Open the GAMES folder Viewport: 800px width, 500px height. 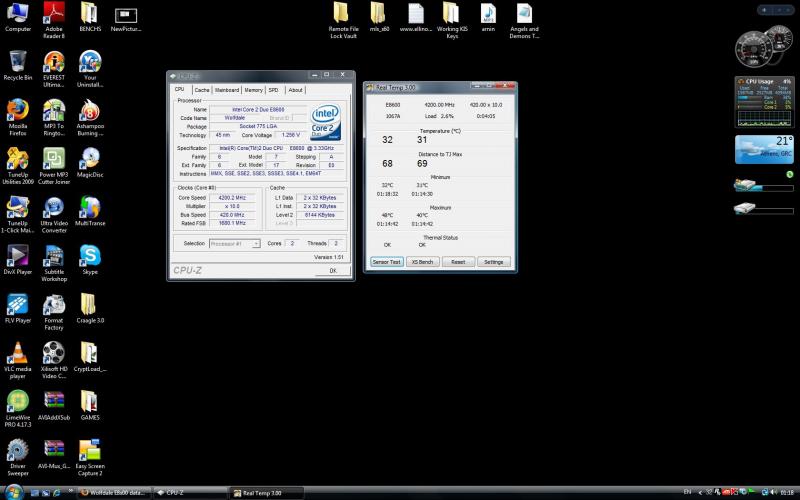90,405
